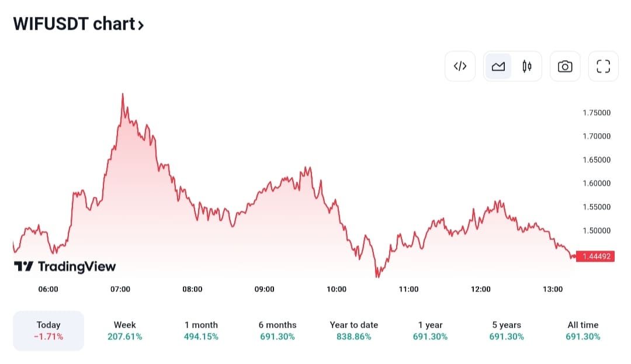Screen dimensions: 631x364
Task: Open the embed code icon
Action: (460, 66)
